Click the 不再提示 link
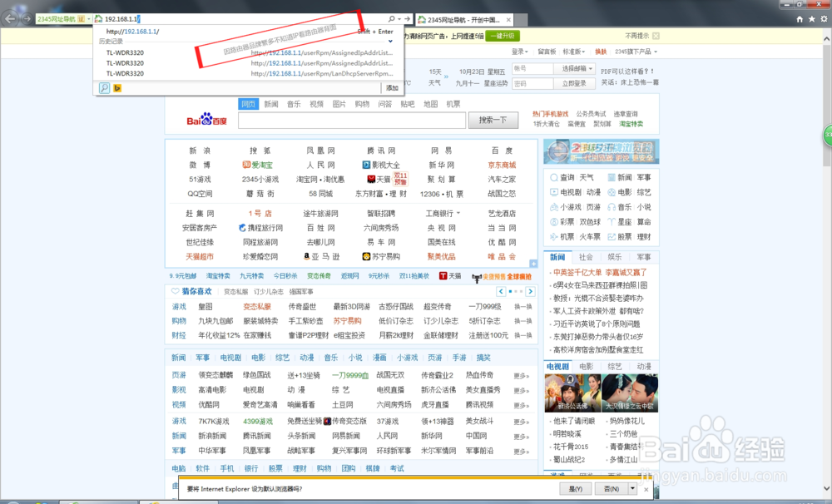 point(636,36)
